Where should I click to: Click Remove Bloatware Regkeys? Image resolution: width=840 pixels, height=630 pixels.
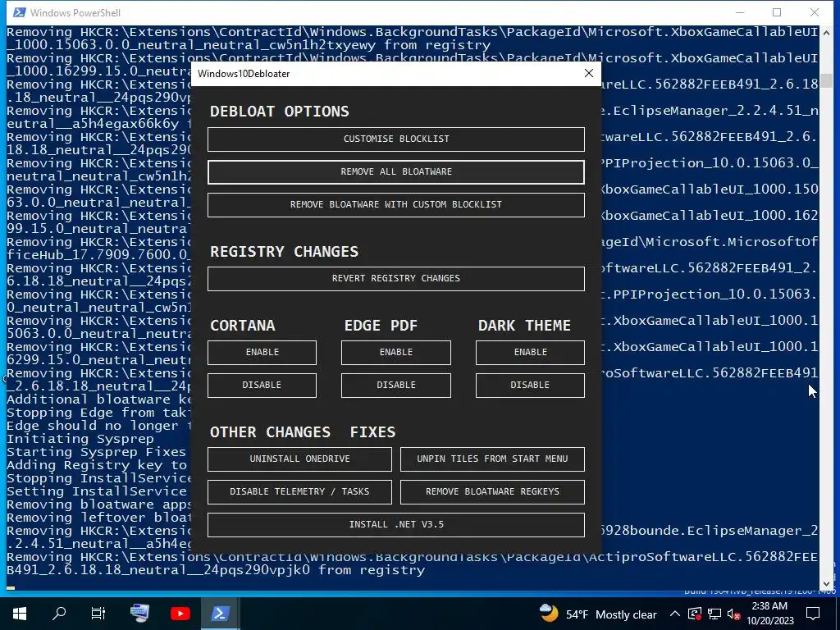tap(492, 492)
